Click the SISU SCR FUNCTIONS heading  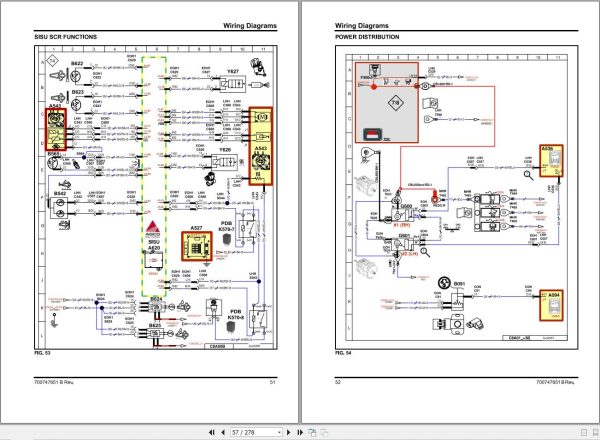tap(65, 37)
